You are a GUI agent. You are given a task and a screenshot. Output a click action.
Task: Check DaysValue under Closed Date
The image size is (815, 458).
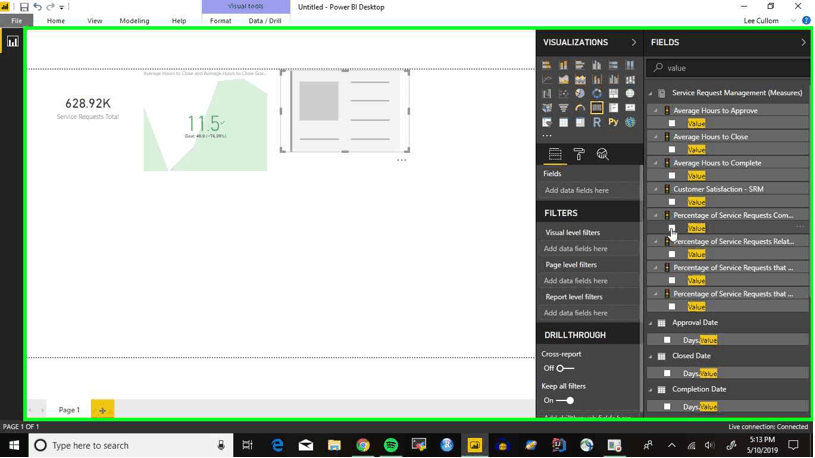[667, 373]
